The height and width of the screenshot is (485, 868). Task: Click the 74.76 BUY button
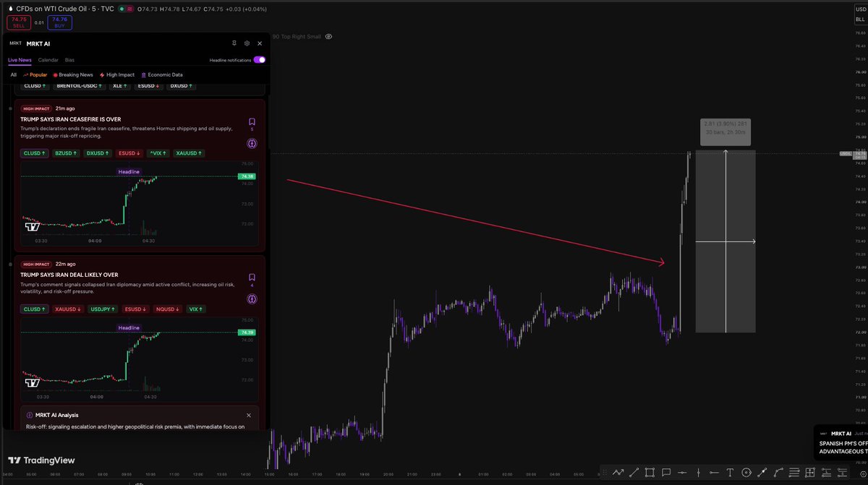pyautogui.click(x=60, y=22)
